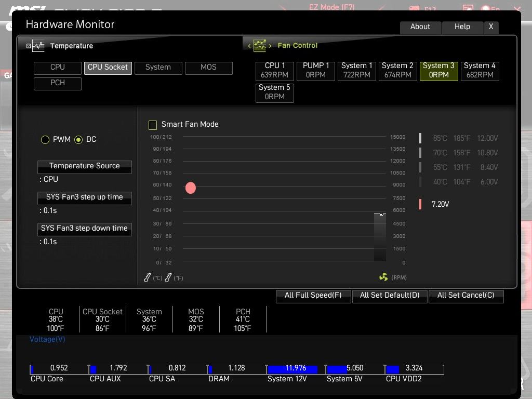Select the PWM radio button
Viewport: 532px width, 399px height.
coord(45,139)
